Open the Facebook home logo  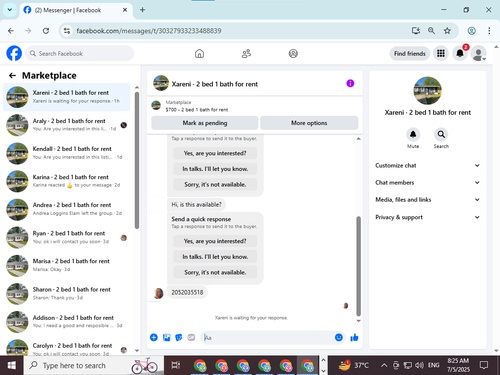tap(14, 53)
